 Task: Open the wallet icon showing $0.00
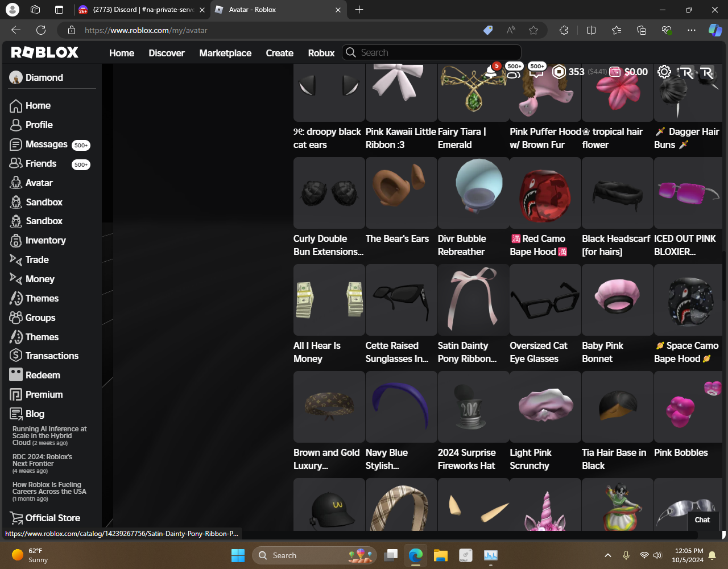(615, 72)
